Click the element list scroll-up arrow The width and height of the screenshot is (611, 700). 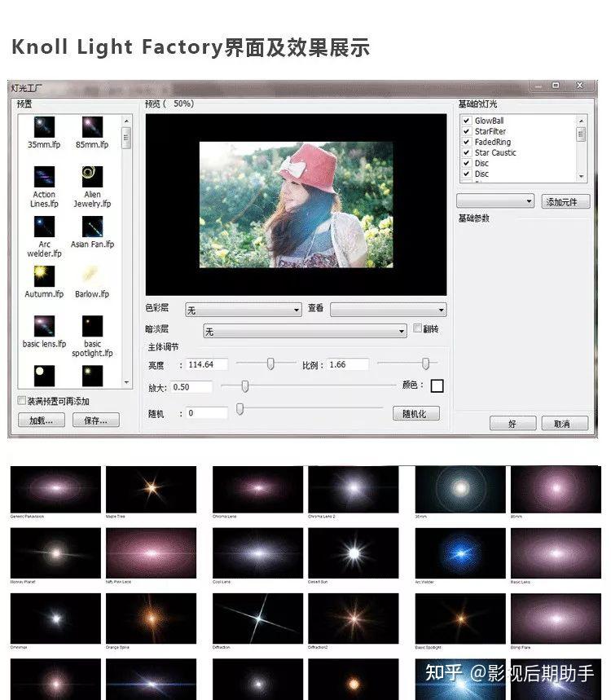point(581,121)
